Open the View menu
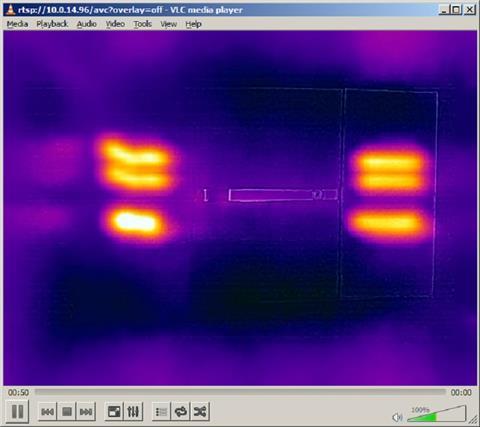Image resolution: width=480 pixels, height=427 pixels. point(169,24)
